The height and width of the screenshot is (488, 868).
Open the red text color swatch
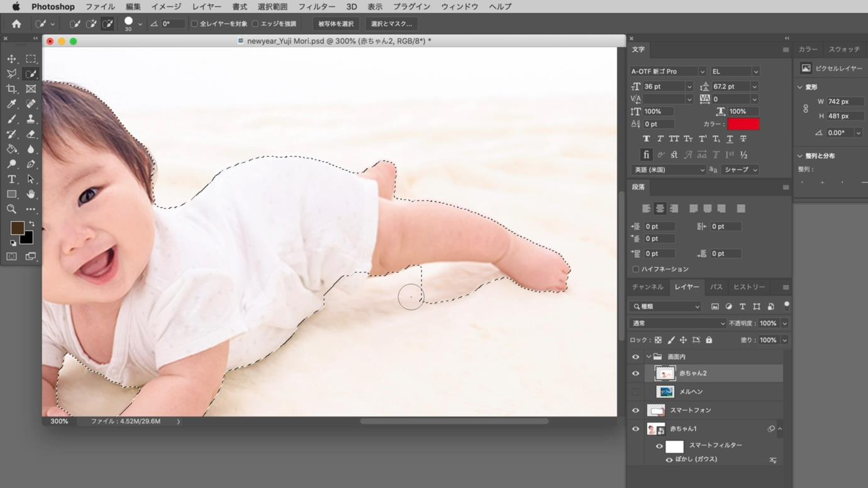(x=743, y=124)
